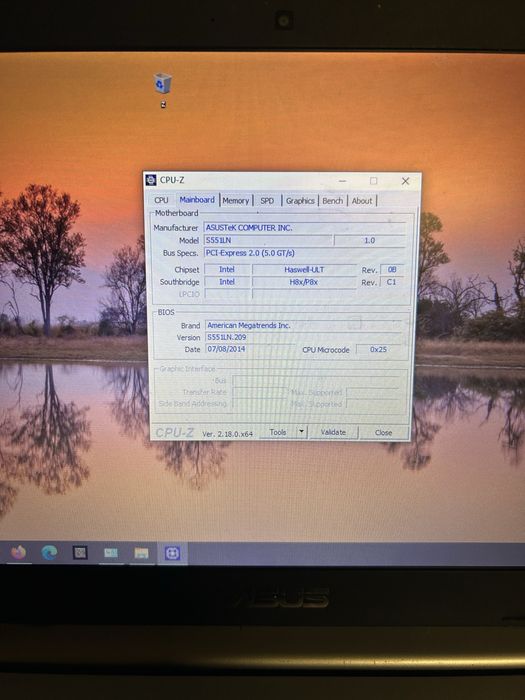Click the American Megatrends Inc. BIOS brand
The width and height of the screenshot is (525, 700).
(x=303, y=325)
